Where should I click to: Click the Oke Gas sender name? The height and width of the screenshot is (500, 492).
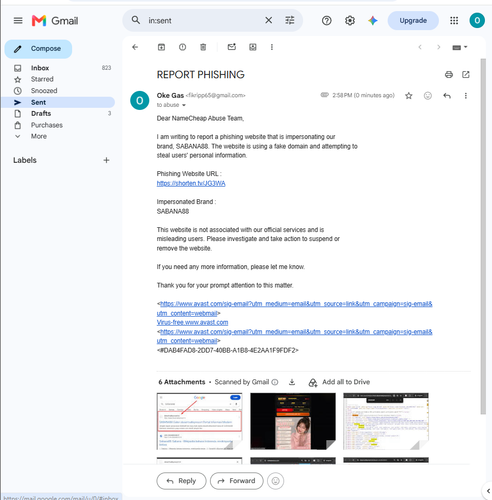pos(170,96)
